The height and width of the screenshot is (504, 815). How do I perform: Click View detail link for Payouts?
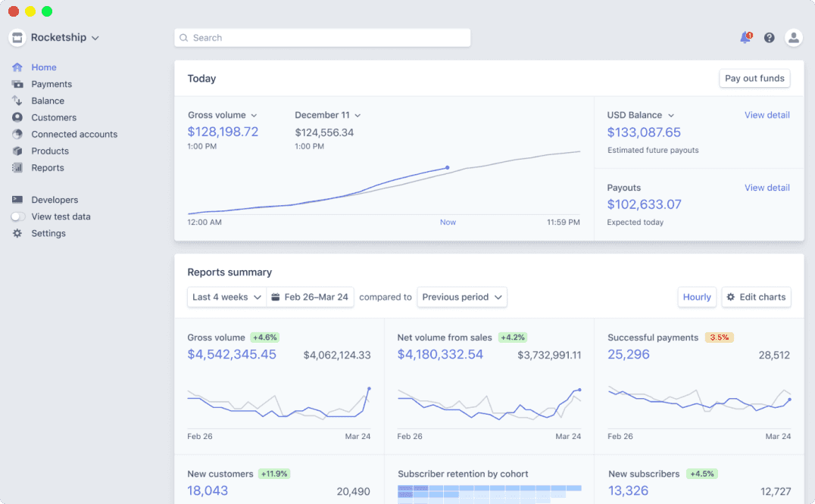tap(767, 188)
